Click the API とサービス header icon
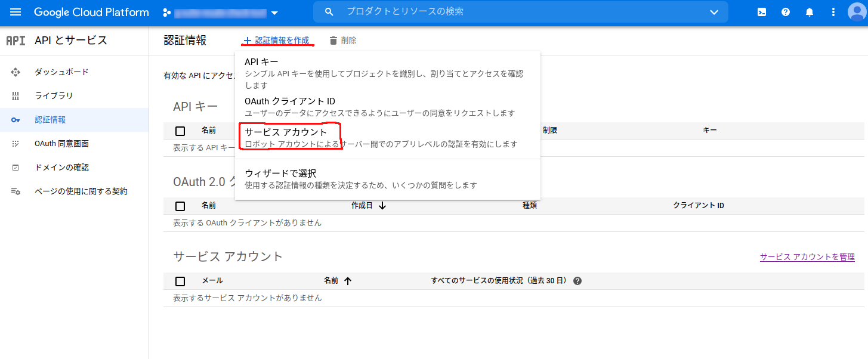The width and height of the screenshot is (868, 359). (16, 41)
